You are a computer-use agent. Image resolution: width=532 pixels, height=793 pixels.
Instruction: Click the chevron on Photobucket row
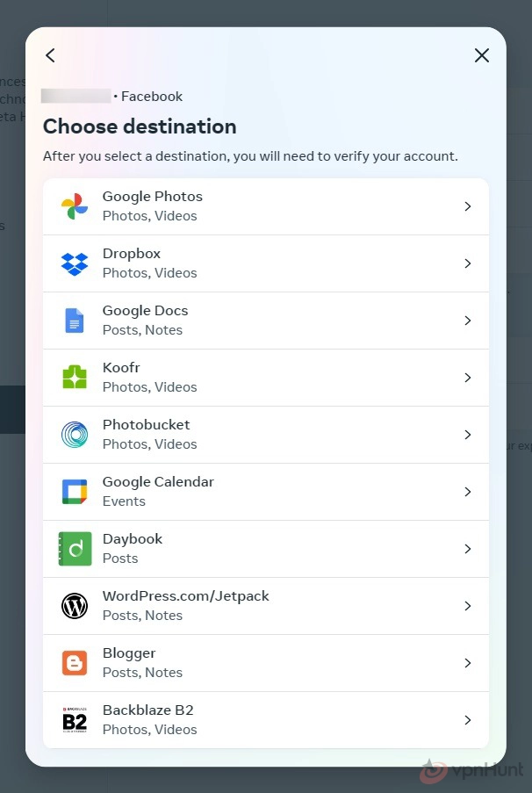click(468, 435)
